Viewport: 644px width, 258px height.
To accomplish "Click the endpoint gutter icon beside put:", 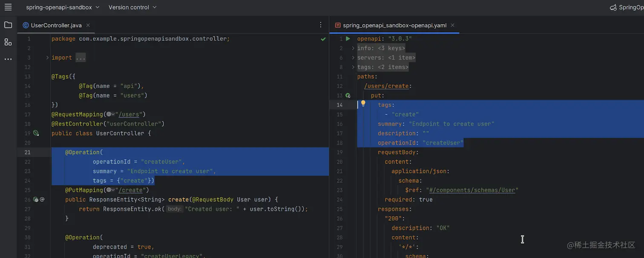I will click(x=348, y=95).
